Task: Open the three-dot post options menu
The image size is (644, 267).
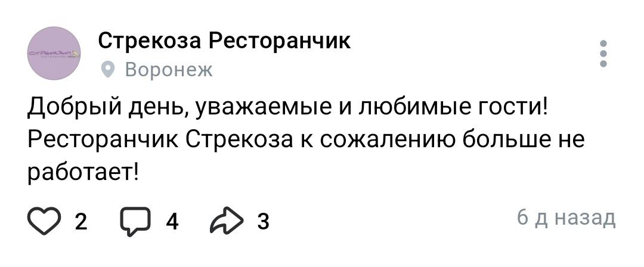Action: click(x=603, y=53)
